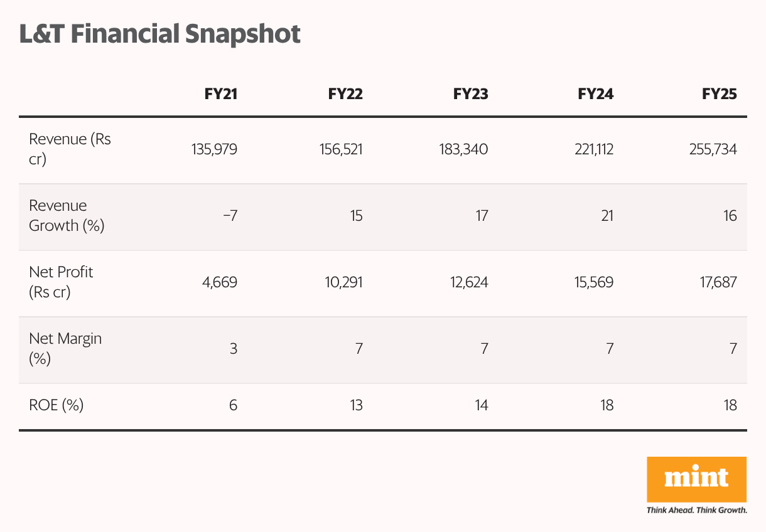Select the FY22 column header

tap(345, 94)
